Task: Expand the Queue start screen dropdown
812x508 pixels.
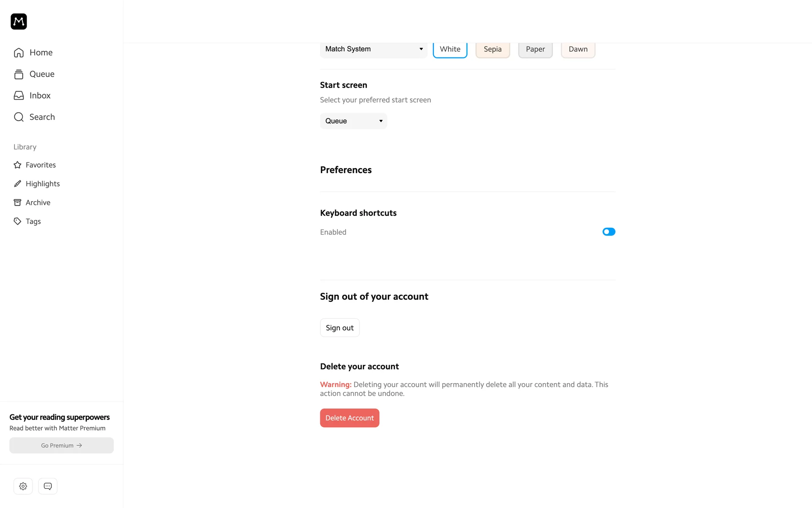Action: (x=353, y=121)
